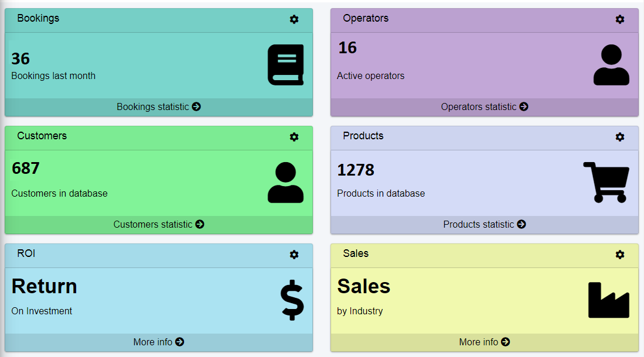
Task: Open Operators statistic link
Action: point(485,107)
